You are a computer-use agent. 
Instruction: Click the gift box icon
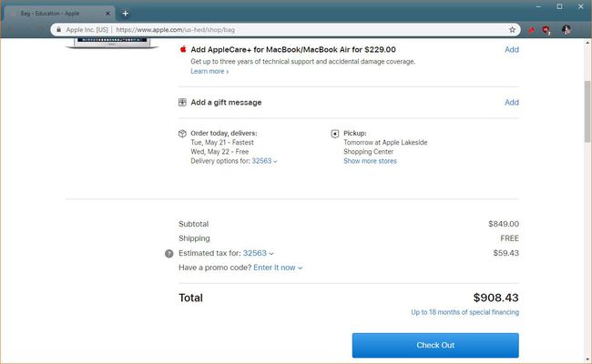(182, 102)
